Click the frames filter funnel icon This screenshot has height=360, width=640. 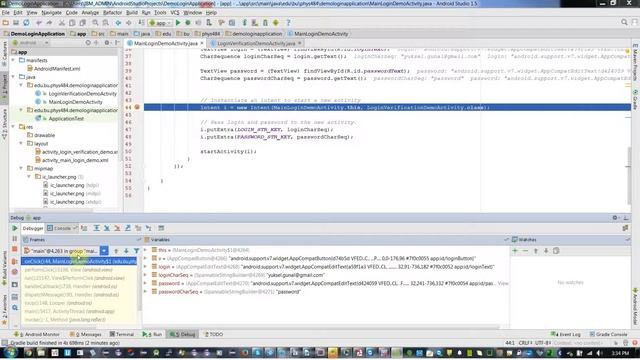(x=136, y=251)
